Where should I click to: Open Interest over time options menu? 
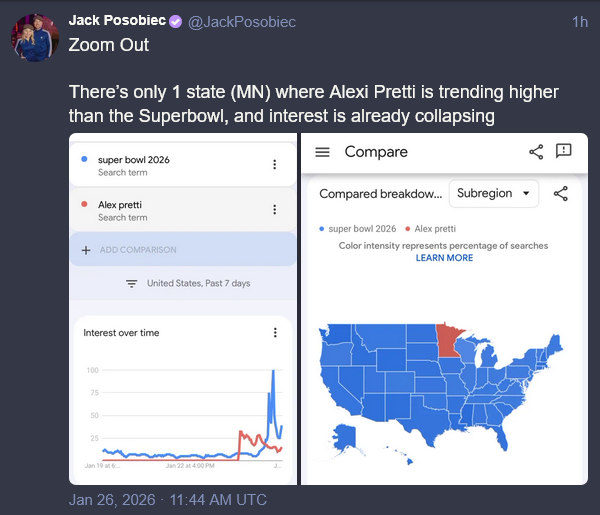click(275, 333)
